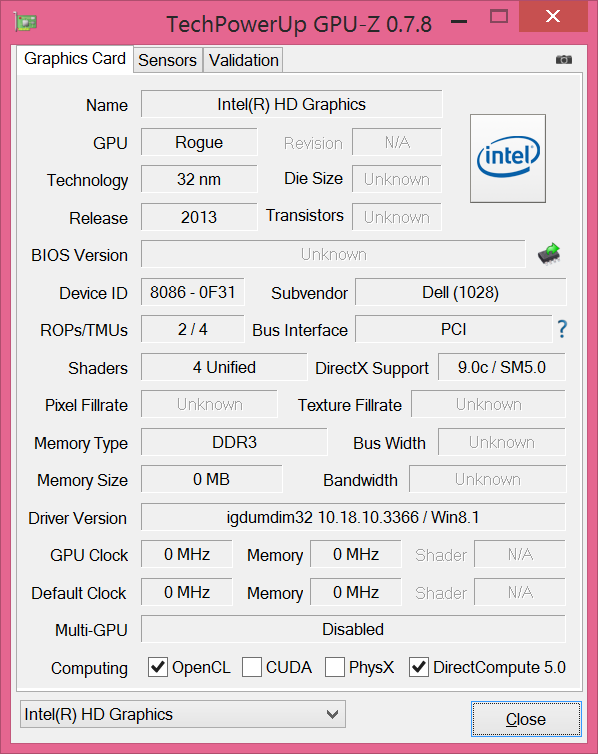The width and height of the screenshot is (598, 754).
Task: Toggle the OpenCL checkbox
Action: (x=158, y=667)
